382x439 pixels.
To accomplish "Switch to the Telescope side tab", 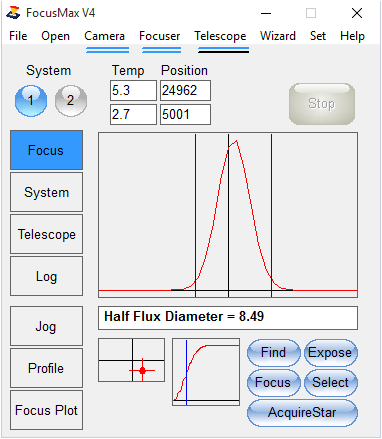I will click(46, 234).
